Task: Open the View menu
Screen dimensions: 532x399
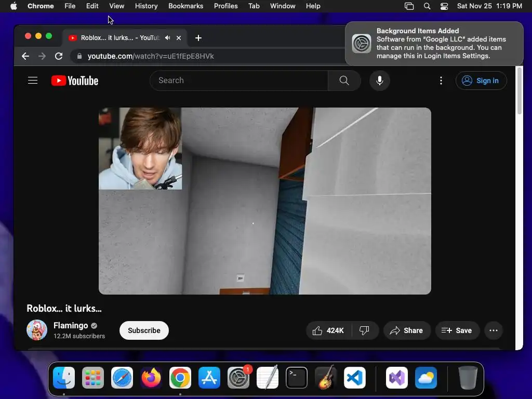Action: click(117, 6)
